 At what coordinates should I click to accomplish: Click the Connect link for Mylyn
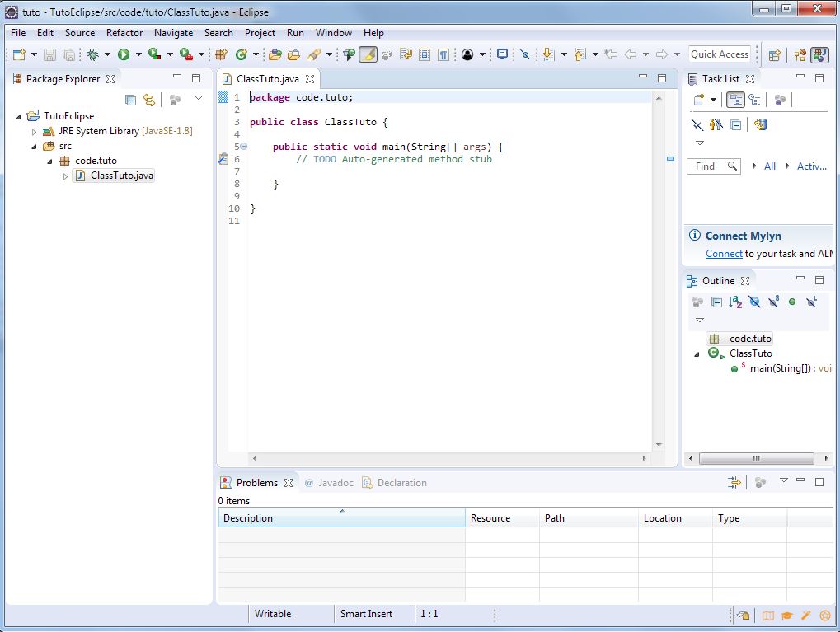pyautogui.click(x=724, y=254)
